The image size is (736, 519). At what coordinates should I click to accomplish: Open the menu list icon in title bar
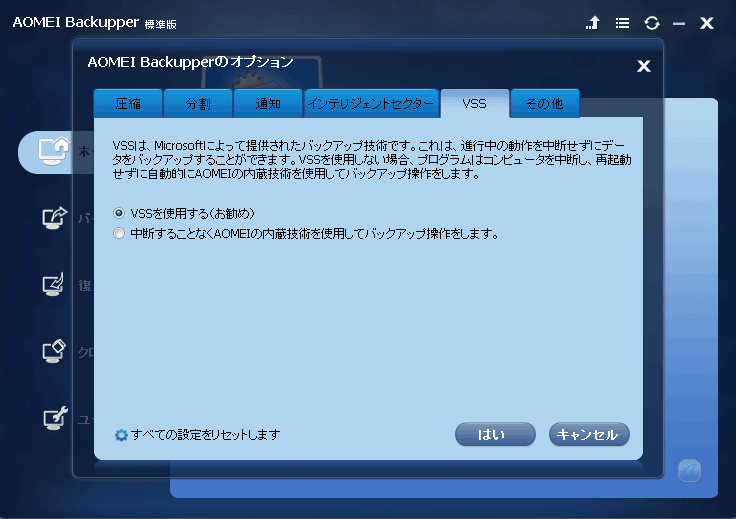[x=622, y=23]
